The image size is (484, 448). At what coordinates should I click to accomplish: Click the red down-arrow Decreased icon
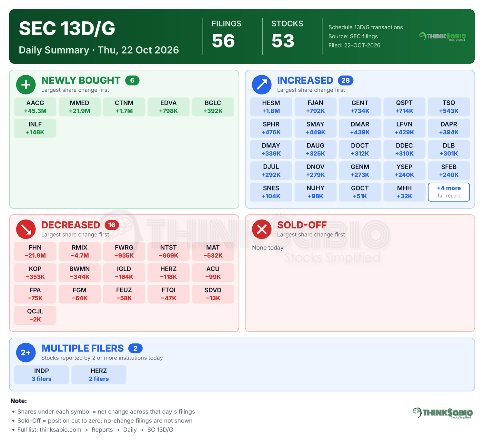click(26, 229)
